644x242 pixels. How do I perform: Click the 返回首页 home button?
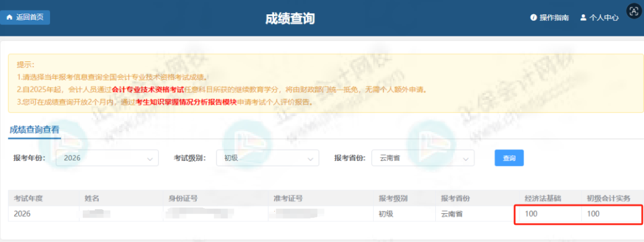click(25, 18)
